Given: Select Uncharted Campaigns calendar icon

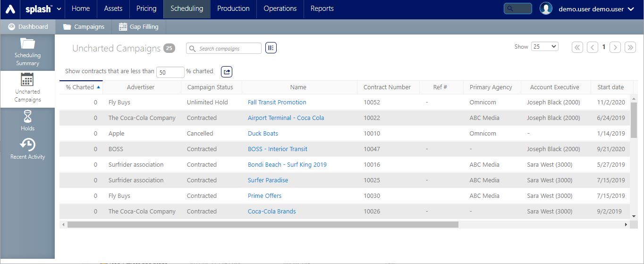Looking at the screenshot, I should point(27,79).
